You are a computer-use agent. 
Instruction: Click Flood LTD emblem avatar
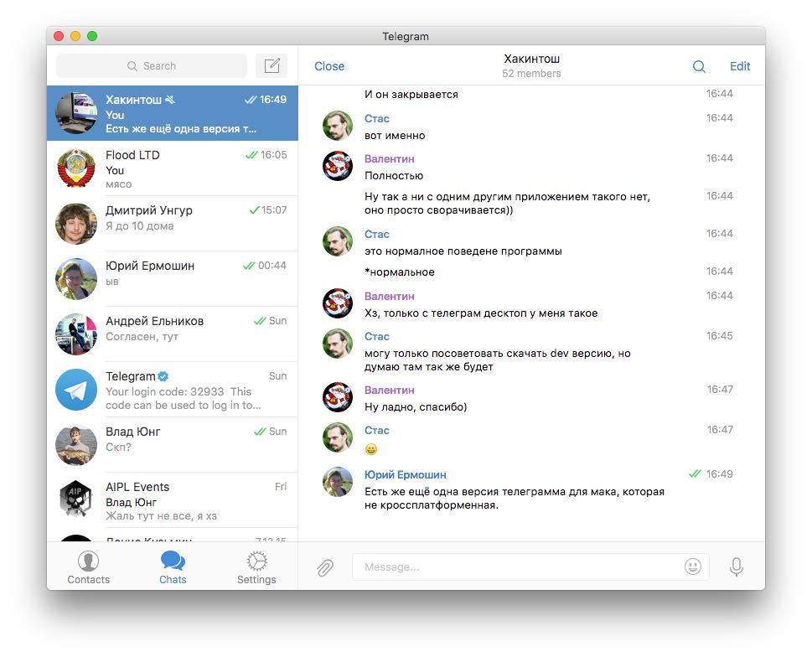click(76, 168)
